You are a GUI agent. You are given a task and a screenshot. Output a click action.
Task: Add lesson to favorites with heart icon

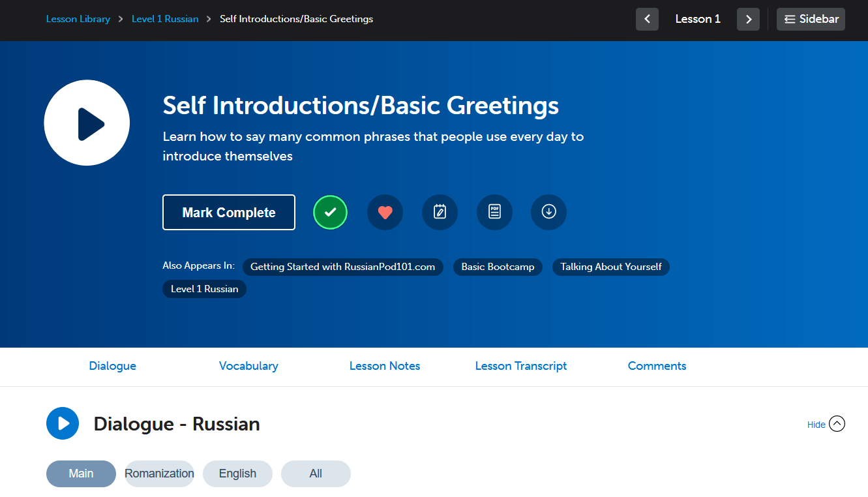click(385, 213)
